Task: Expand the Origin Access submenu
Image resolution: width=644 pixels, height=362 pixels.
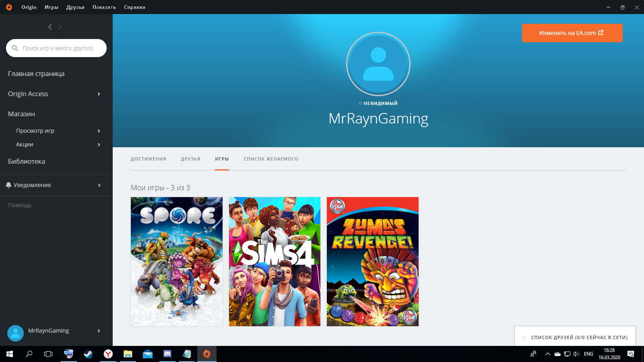Action: click(99, 94)
